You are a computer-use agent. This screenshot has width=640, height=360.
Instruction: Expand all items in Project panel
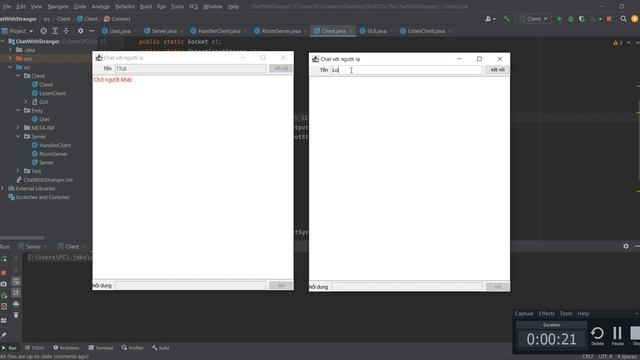[x=55, y=31]
